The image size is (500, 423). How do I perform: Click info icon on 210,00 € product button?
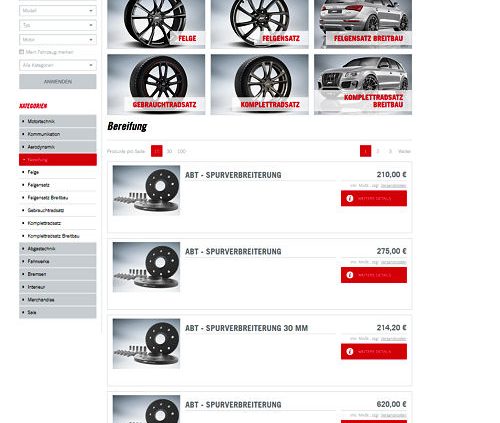pos(350,198)
